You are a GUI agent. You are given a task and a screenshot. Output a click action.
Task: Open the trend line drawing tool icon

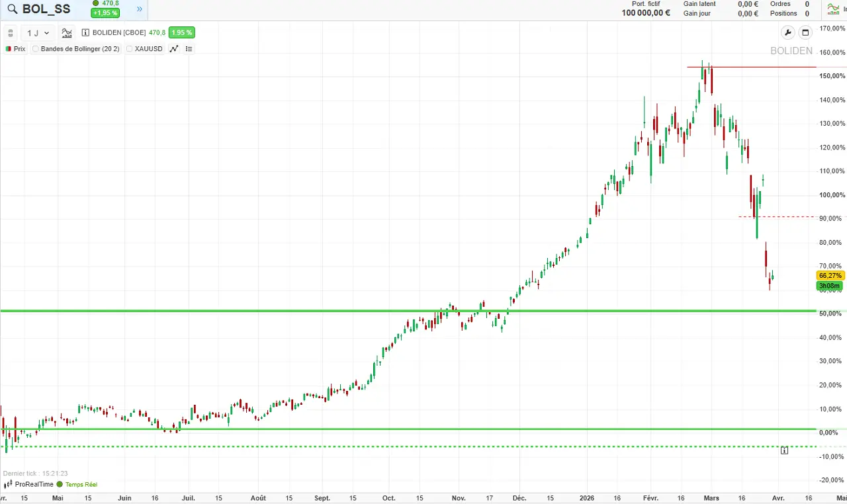[173, 48]
